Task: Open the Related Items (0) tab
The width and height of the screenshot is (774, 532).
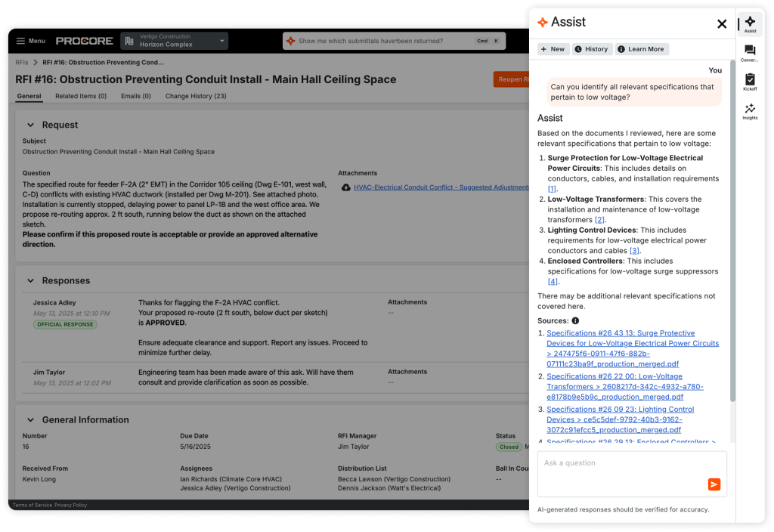Action: coord(81,96)
